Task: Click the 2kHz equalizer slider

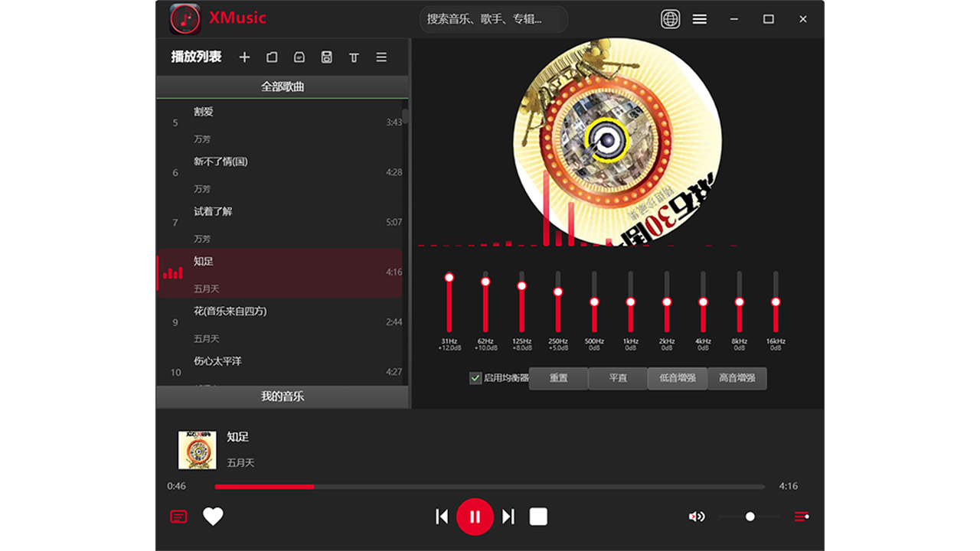Action: pos(667,302)
